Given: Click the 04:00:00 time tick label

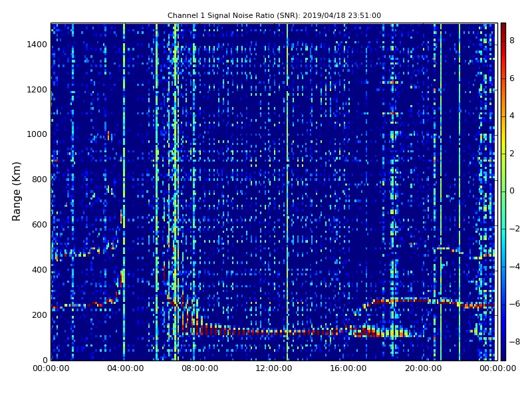Looking at the screenshot, I should click(125, 368).
